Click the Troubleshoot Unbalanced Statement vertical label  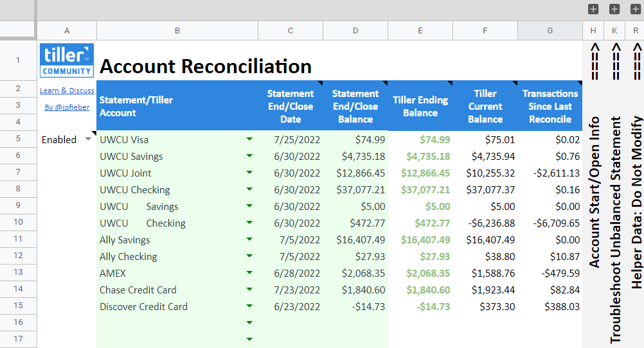tap(615, 230)
